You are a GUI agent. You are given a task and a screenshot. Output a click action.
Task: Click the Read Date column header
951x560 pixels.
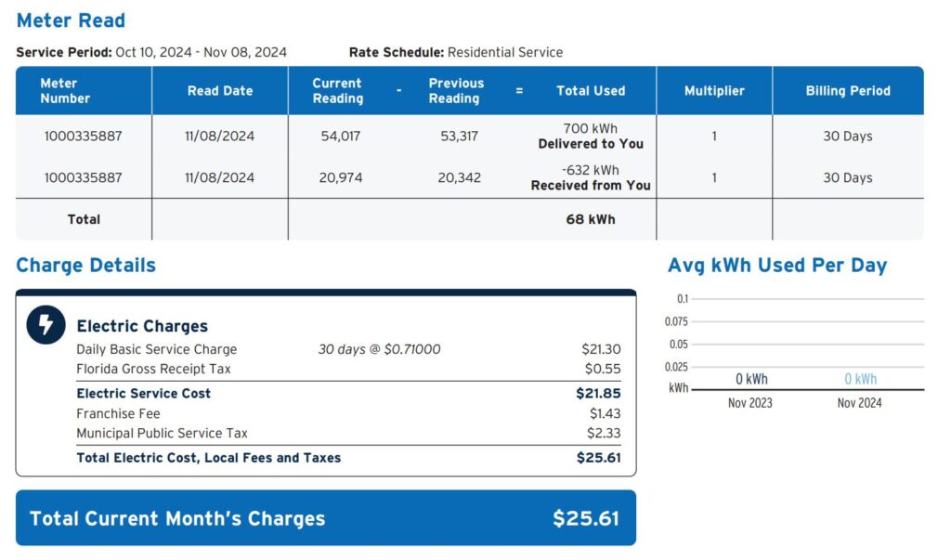(220, 91)
